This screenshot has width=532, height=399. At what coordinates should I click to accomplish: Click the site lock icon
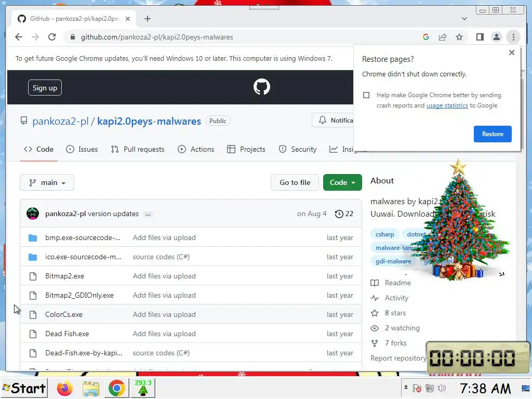point(73,37)
